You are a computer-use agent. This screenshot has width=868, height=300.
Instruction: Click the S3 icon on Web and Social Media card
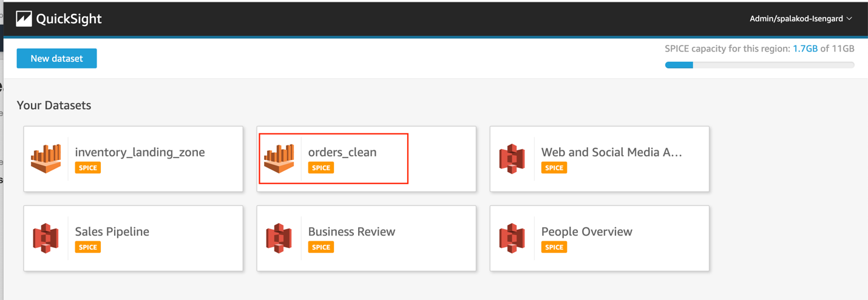(512, 159)
